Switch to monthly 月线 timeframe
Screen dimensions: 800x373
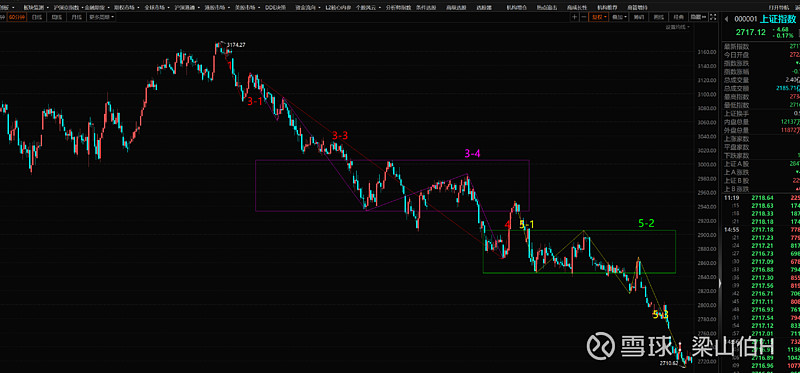click(x=77, y=17)
